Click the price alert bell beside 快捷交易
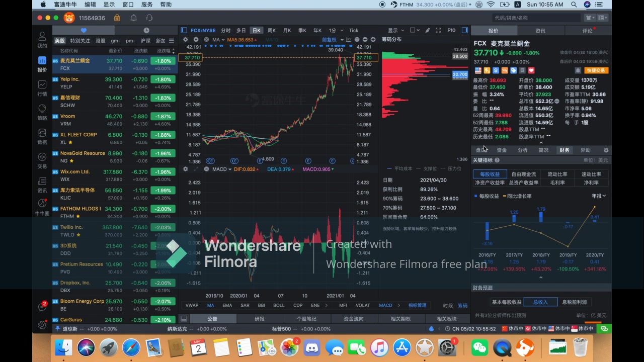Viewport: 644px width, 362px height. pos(578,70)
